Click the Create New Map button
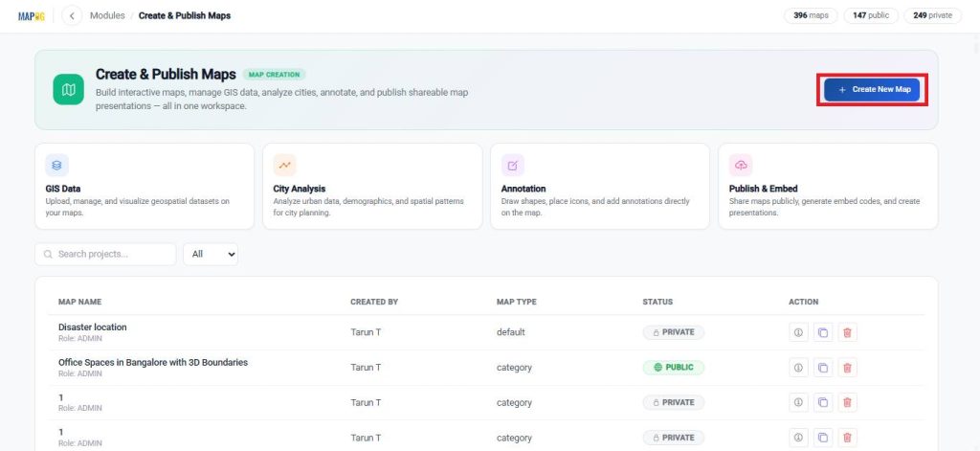Screen dimensions: 980x451 point(872,89)
